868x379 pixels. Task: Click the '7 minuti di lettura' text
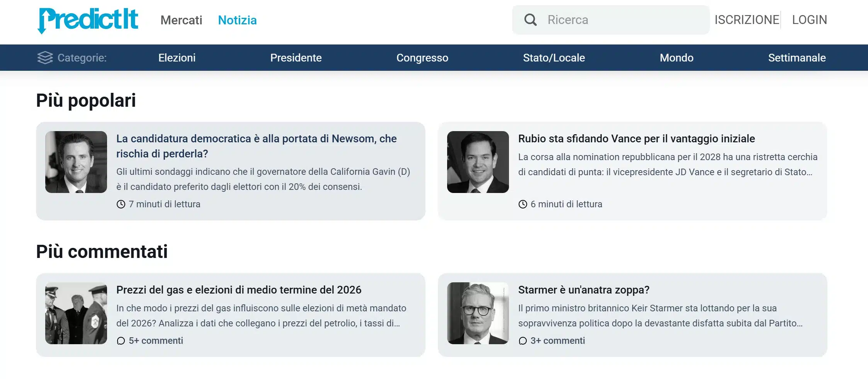(165, 204)
